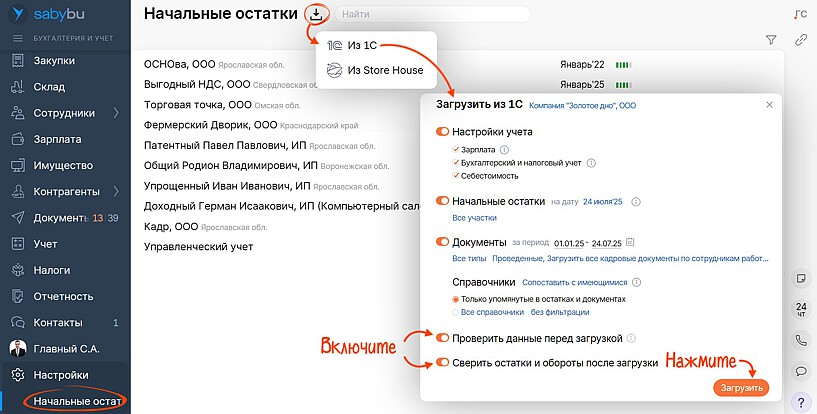Expand the Сотрудники sidebar section

tap(116, 112)
